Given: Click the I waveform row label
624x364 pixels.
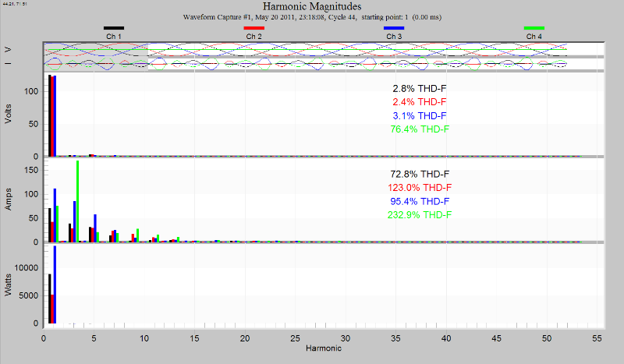Looking at the screenshot, I should click(x=8, y=64).
